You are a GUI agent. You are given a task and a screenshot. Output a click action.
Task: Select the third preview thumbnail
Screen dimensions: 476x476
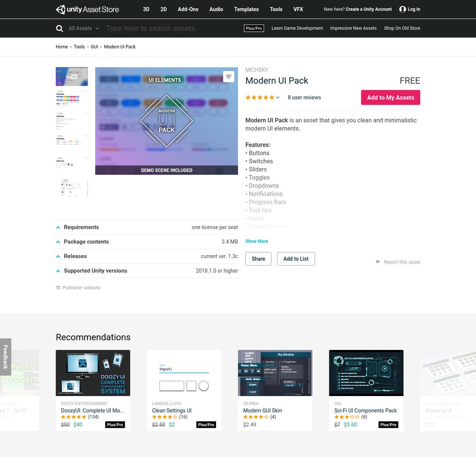[72, 121]
